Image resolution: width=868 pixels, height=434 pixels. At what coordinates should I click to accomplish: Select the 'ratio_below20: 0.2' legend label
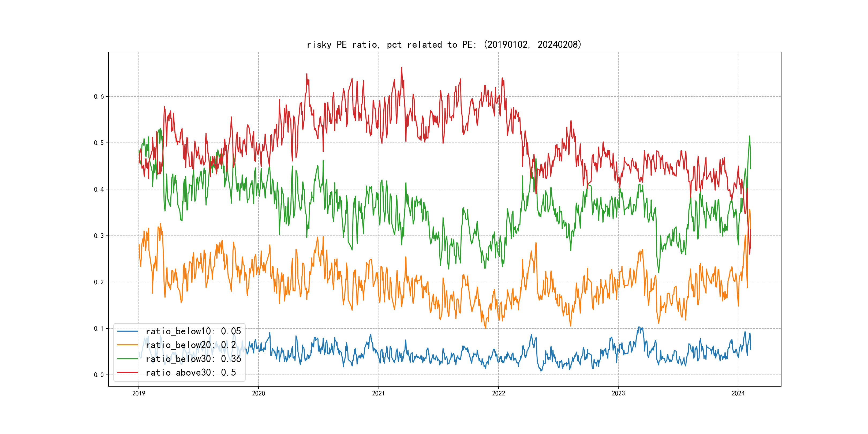(190, 345)
